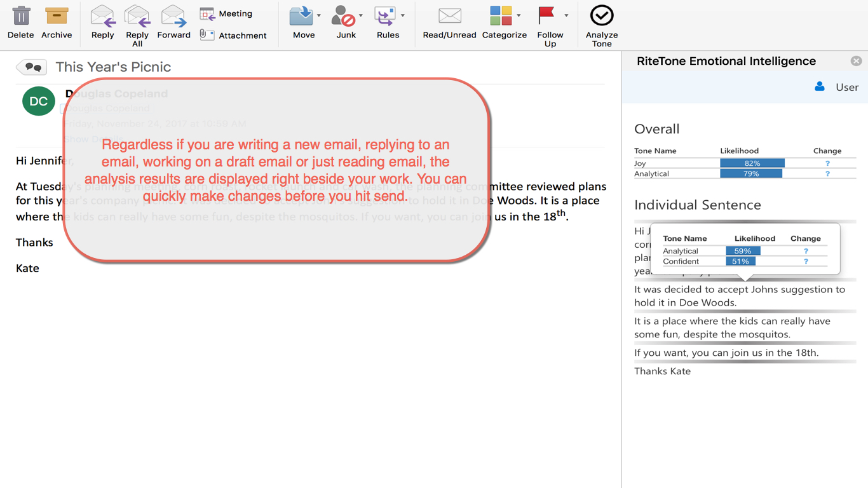This screenshot has width=868, height=488.
Task: Click 'Thanks' in the email body
Action: pyautogui.click(x=34, y=242)
